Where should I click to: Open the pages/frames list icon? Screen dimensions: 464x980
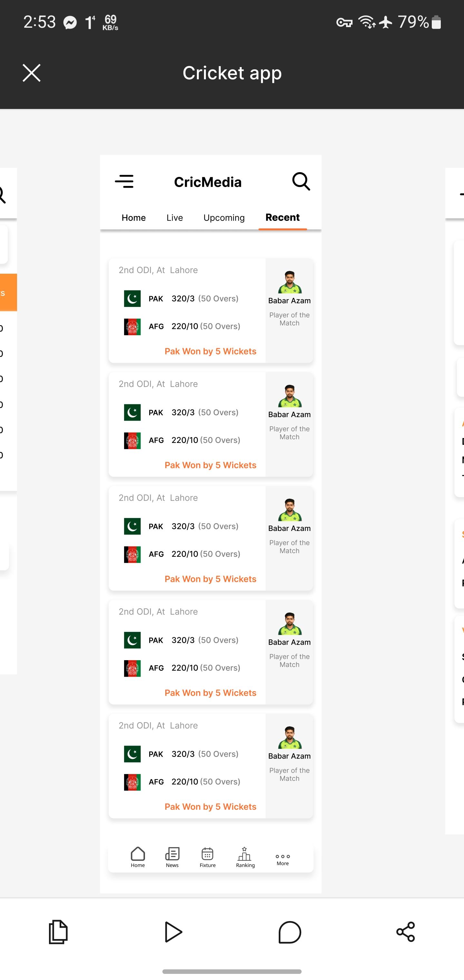(58, 932)
